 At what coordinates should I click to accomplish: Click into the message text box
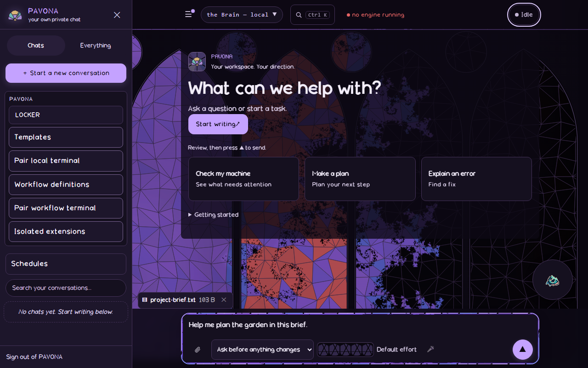pos(360,325)
